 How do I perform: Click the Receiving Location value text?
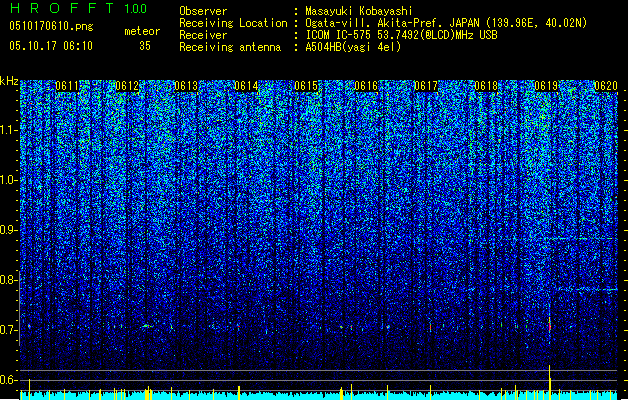(x=446, y=23)
